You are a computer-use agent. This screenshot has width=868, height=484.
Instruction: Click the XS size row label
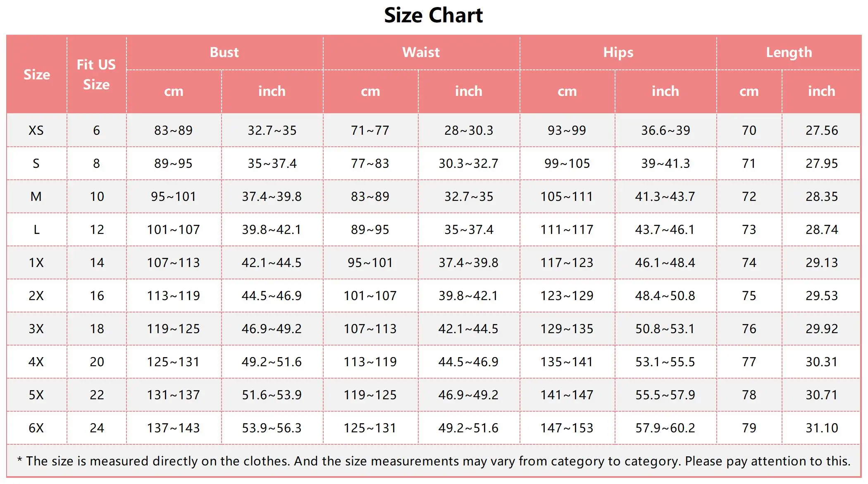36,130
